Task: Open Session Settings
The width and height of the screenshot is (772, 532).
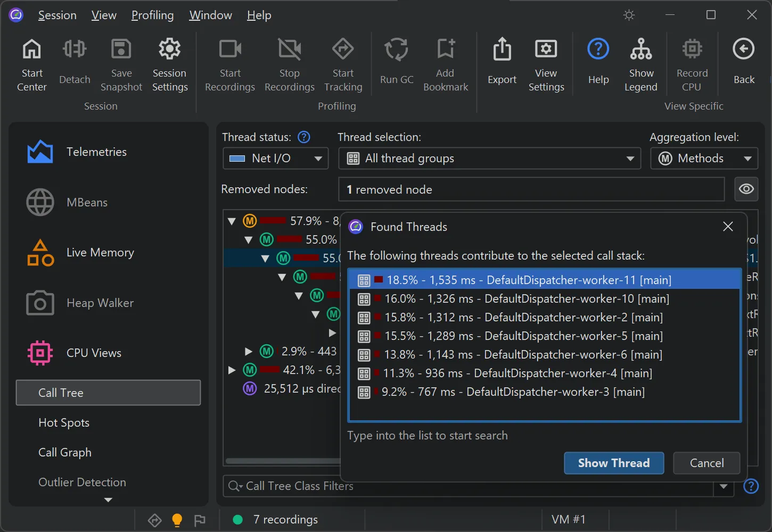Action: pos(169,64)
